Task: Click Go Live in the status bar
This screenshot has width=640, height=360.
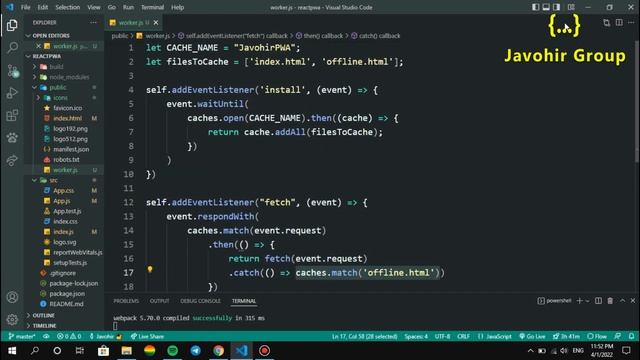Action: (x=532, y=336)
